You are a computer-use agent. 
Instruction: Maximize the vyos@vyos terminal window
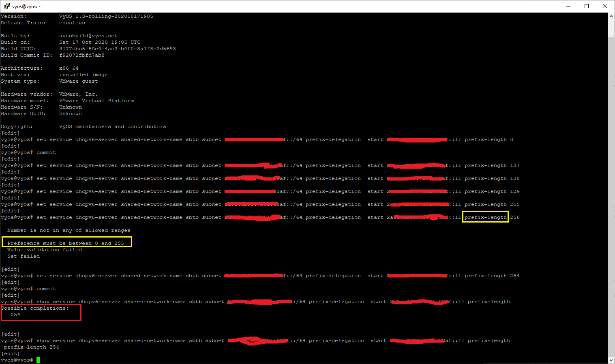click(x=587, y=6)
